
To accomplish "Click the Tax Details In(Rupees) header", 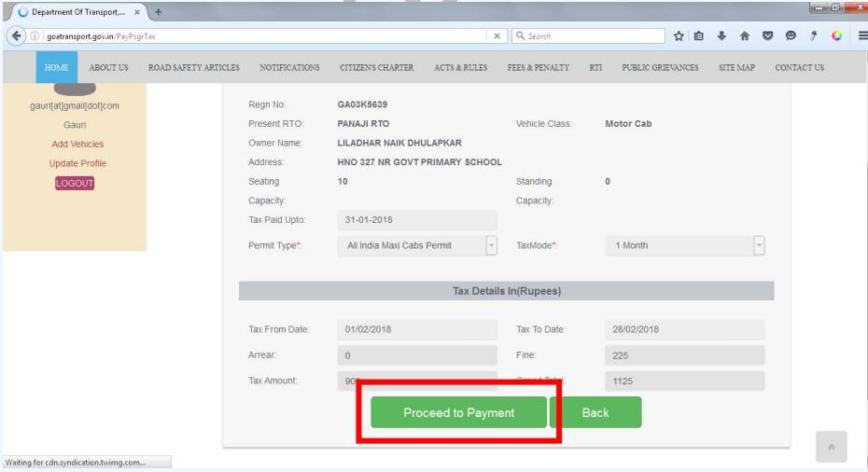I will click(507, 290).
